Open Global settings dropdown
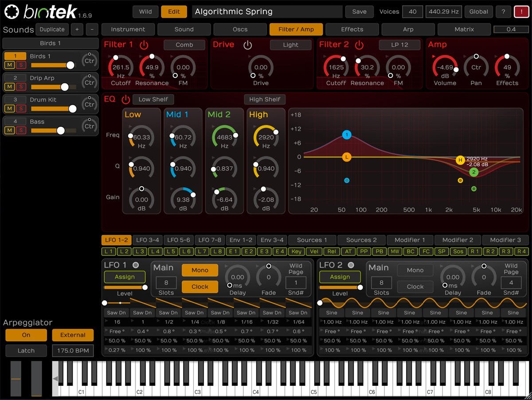The height and width of the screenshot is (400, 532). (x=478, y=12)
